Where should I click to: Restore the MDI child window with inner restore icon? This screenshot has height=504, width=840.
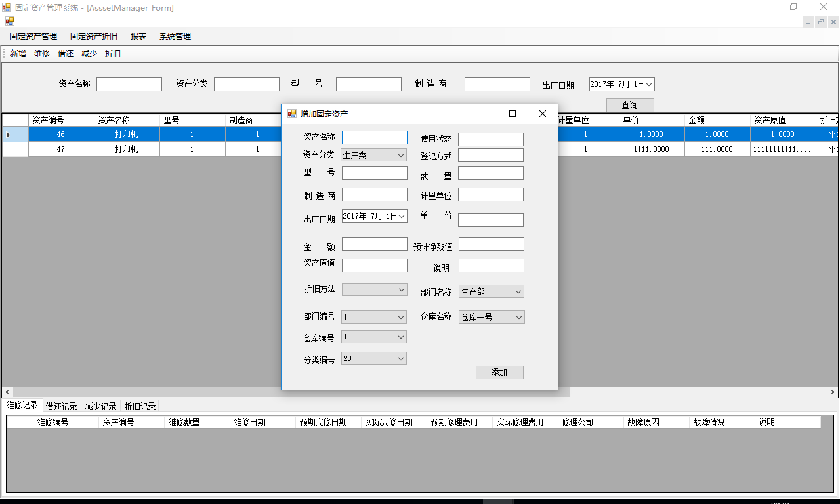tap(821, 22)
